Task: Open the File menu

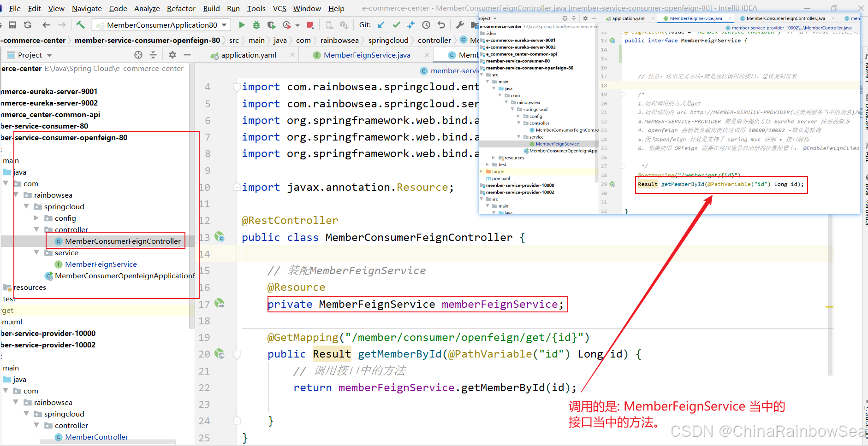Action: coord(15,8)
